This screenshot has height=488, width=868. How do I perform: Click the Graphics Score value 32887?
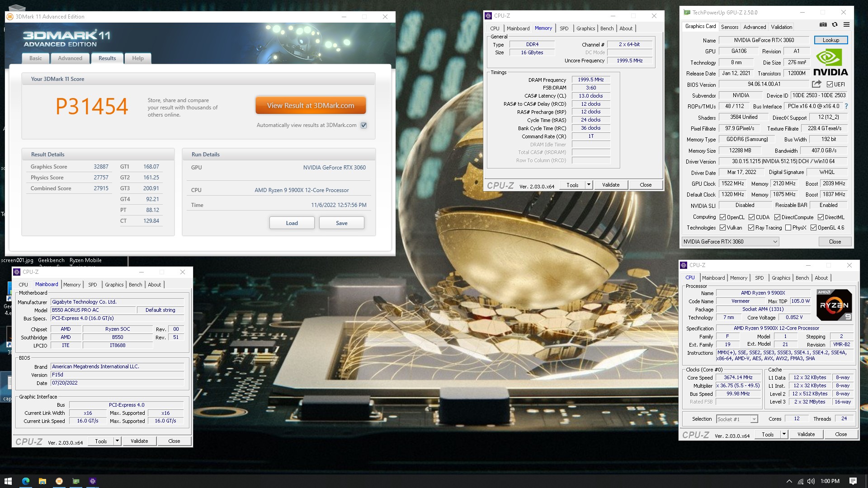point(101,167)
